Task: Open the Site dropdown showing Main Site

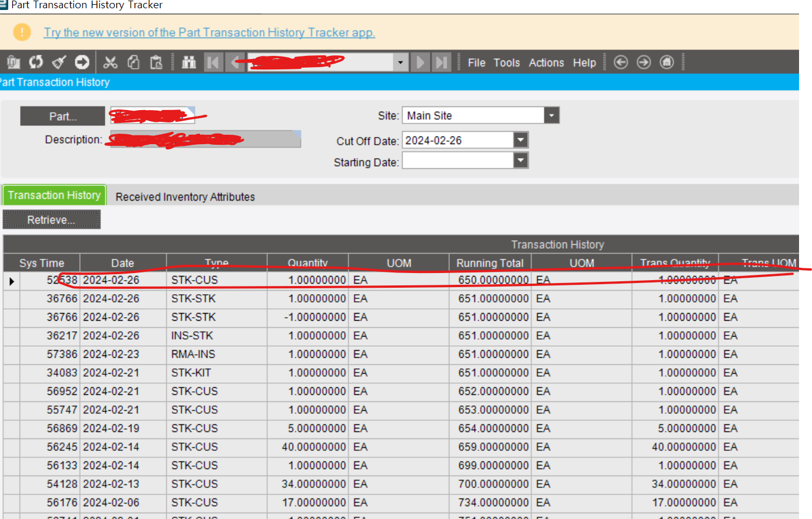Action: 551,115
